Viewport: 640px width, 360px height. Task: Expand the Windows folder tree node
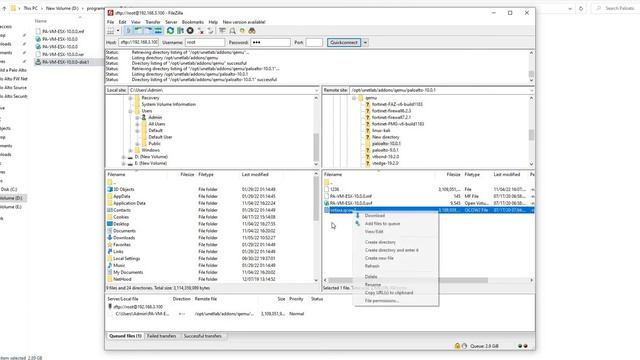[131, 150]
